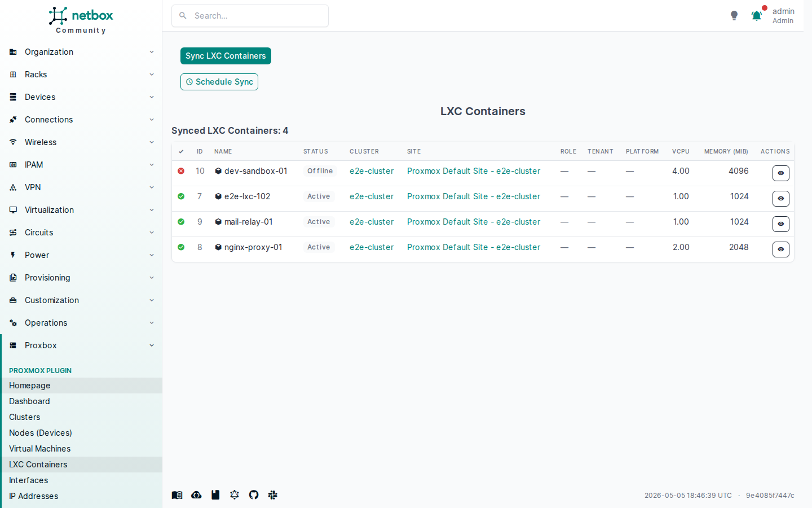Sort by the Name column header
812x508 pixels.
click(x=223, y=151)
